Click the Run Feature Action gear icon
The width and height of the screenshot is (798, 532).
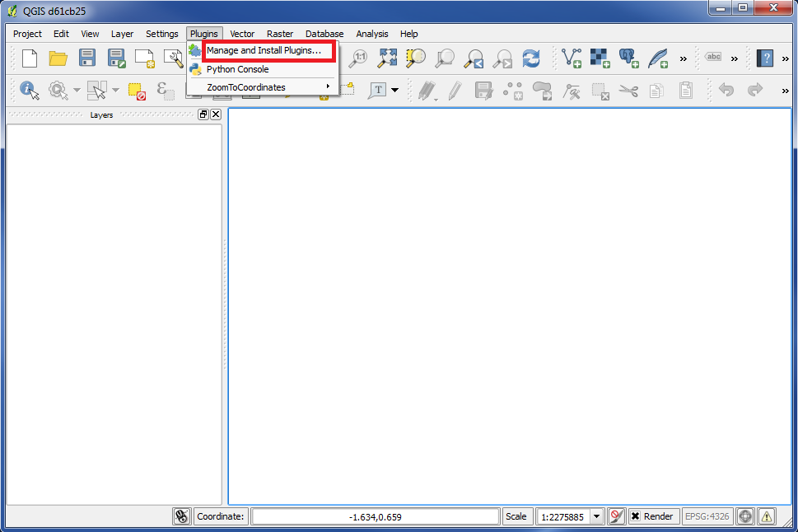click(x=58, y=90)
